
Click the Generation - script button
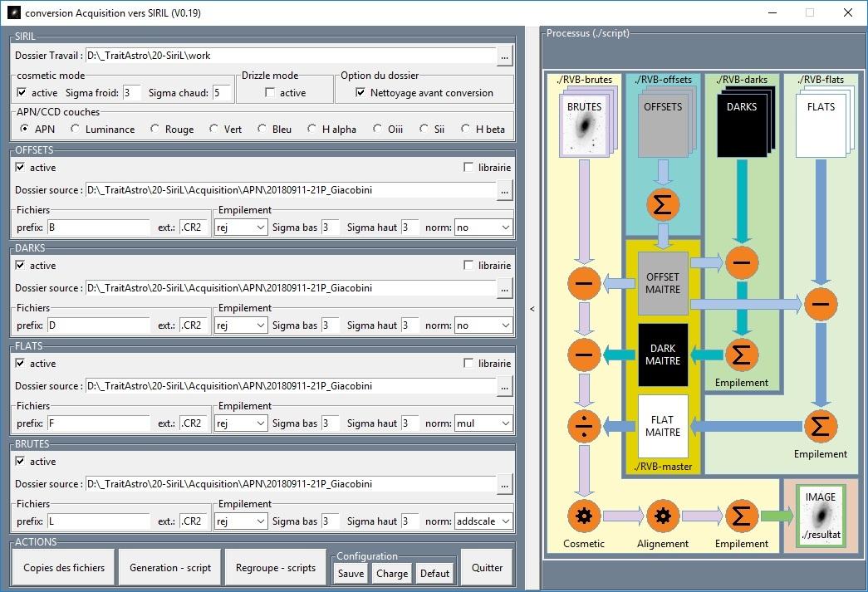(169, 566)
